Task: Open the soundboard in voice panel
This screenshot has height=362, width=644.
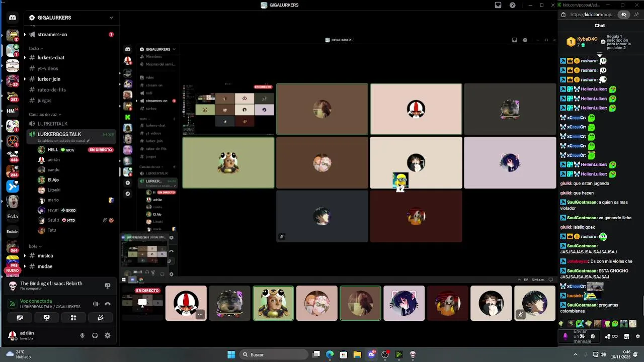Action: [x=101, y=318]
